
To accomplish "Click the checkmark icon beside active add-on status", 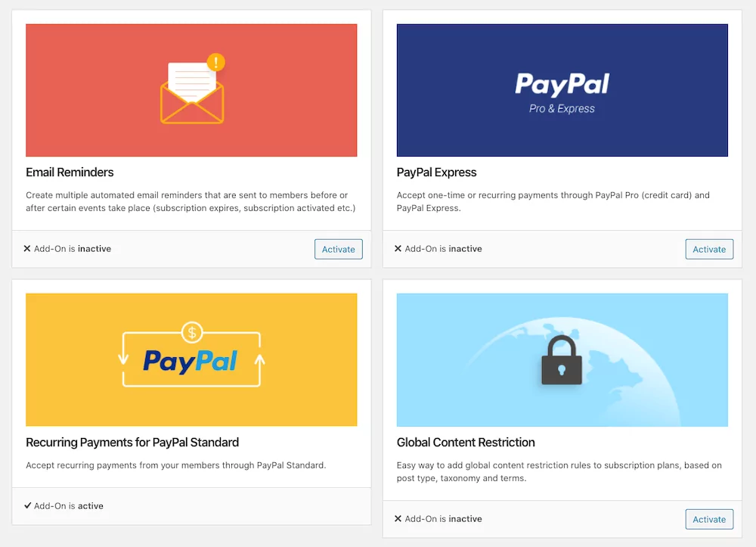I will (27, 505).
